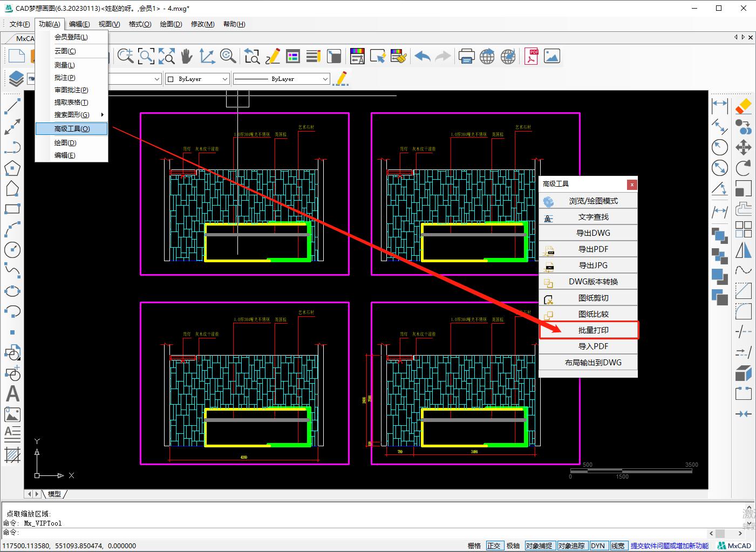Choose 会员登陆(L) from menu
Screen dimensions: 756x552
pos(72,37)
